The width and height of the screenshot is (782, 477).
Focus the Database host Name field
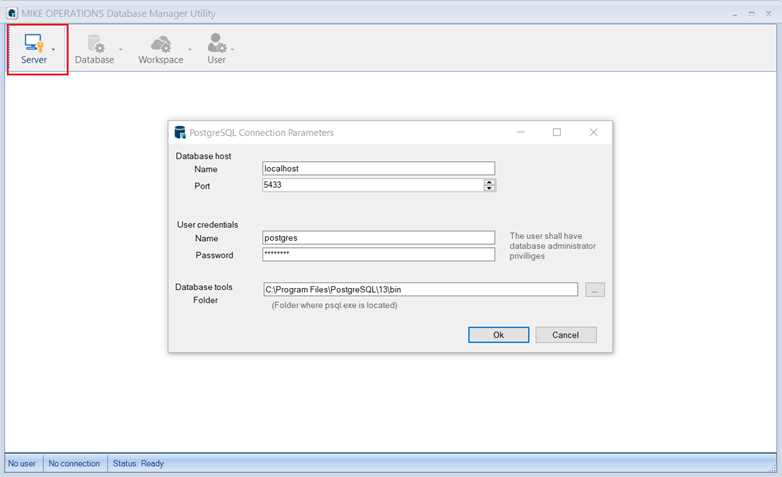tap(379, 168)
